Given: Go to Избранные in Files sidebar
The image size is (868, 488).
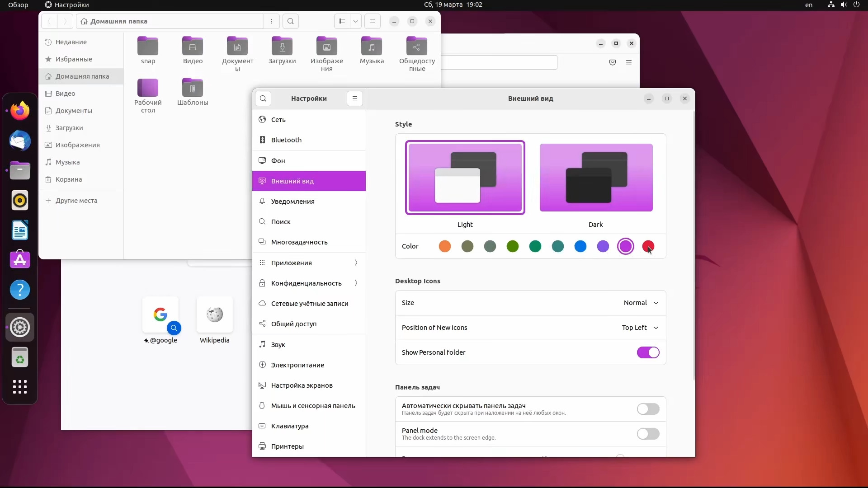Looking at the screenshot, I should (81, 59).
